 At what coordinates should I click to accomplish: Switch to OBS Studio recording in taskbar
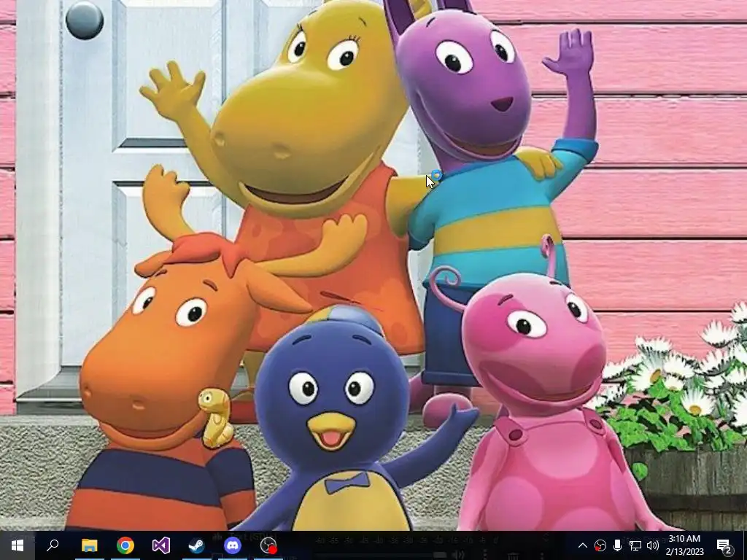[x=268, y=545]
